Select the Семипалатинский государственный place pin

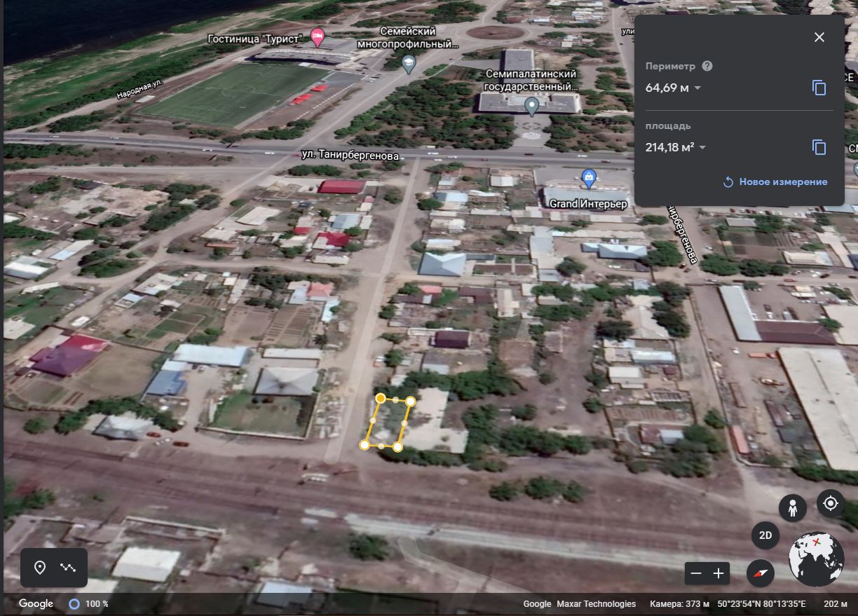[531, 107]
